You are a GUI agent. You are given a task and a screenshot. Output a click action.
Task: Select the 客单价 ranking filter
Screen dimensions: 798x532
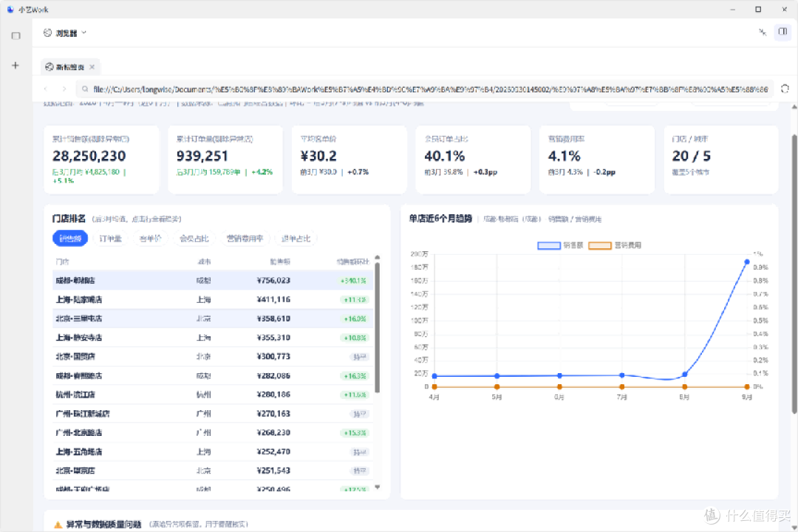click(150, 238)
